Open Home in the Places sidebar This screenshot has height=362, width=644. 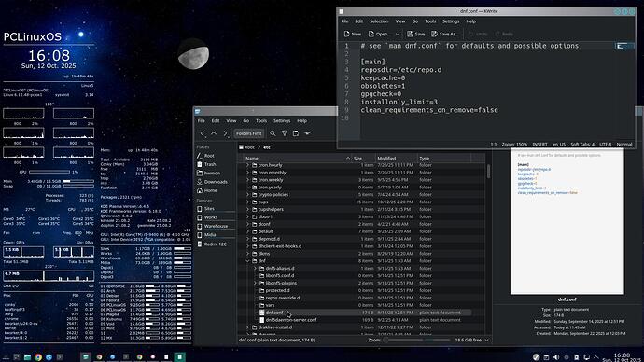(x=210, y=191)
